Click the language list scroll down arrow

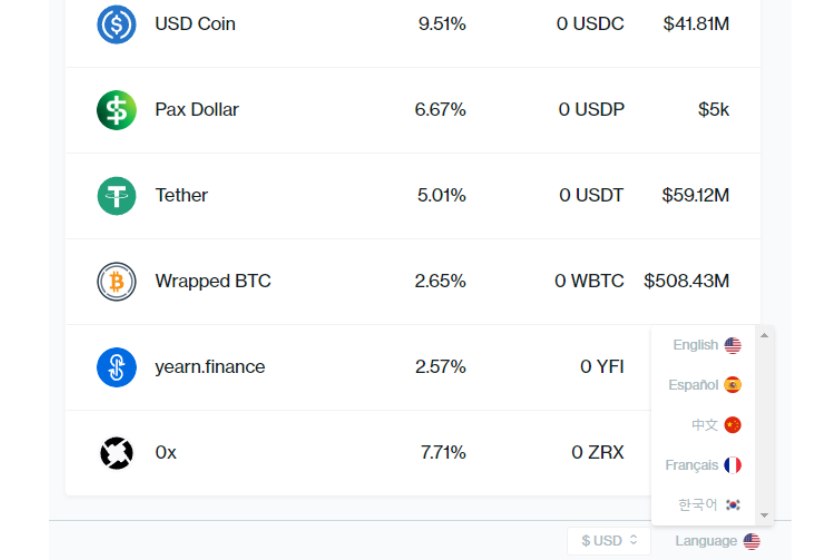[764, 516]
